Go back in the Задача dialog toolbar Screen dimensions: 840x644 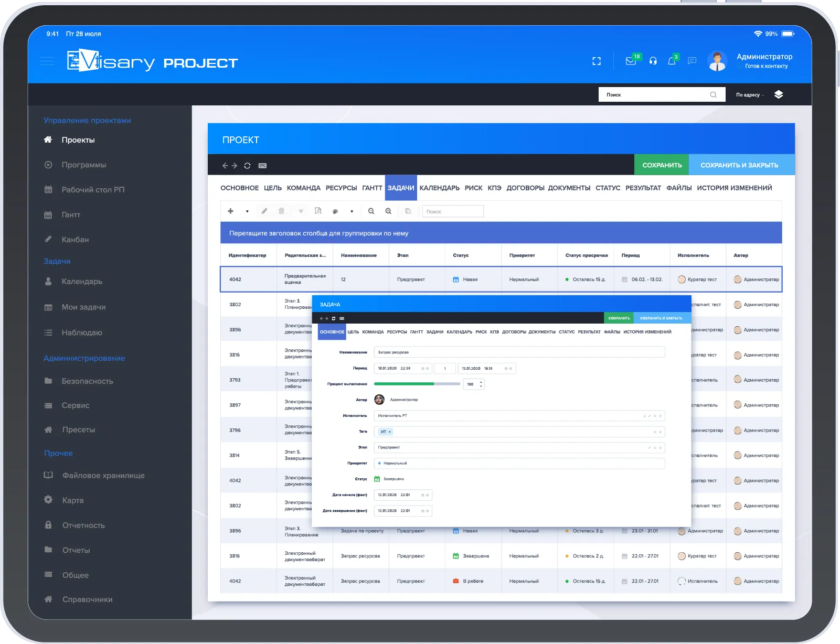point(321,318)
